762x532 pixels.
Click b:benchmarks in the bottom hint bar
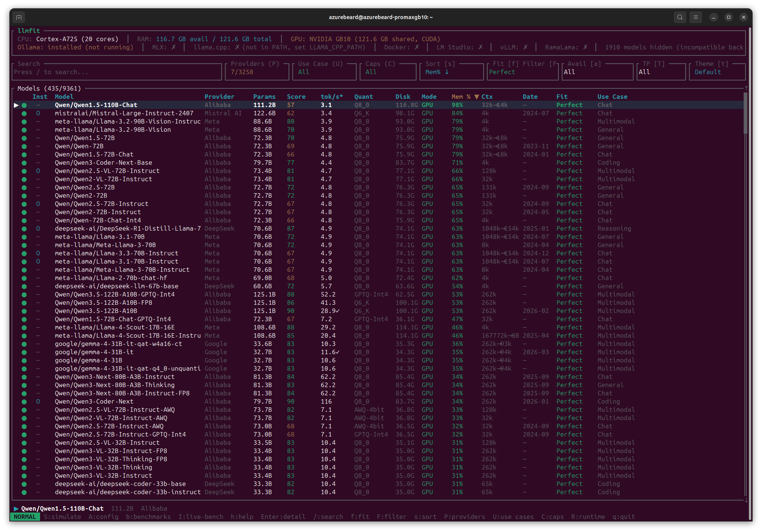click(149, 517)
